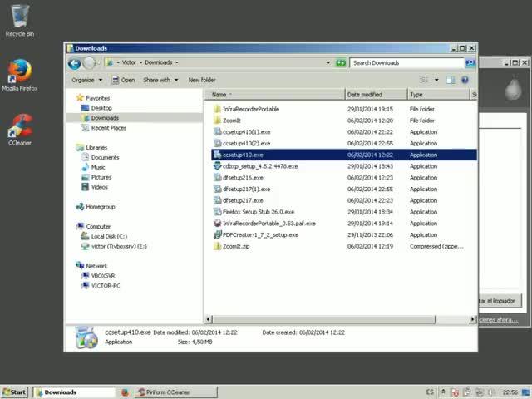
Task: Open the Start menu
Action: point(15,392)
